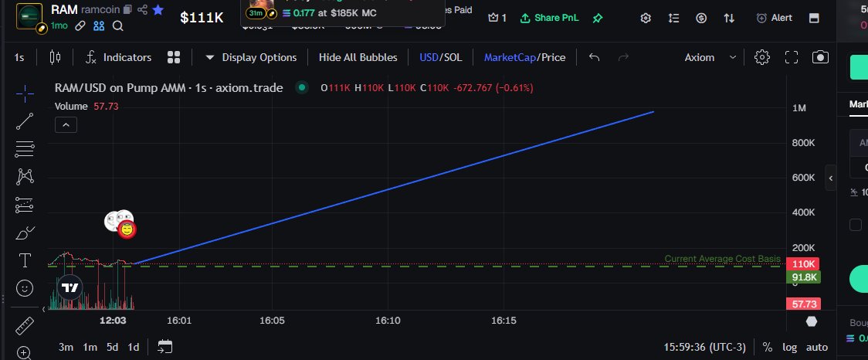This screenshot has height=360, width=868.
Task: Click the TradingView logo
Action: 70,288
